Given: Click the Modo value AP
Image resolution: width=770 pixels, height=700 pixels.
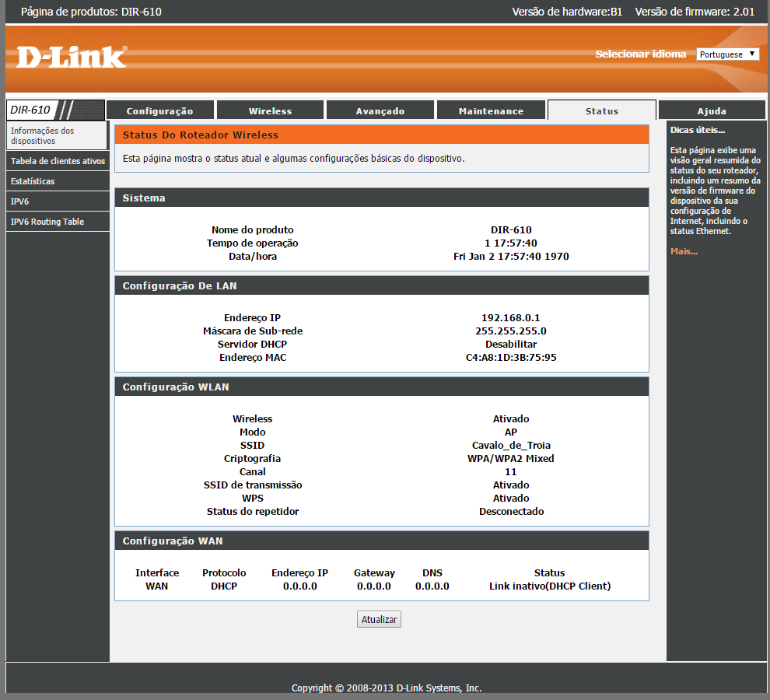Looking at the screenshot, I should 511,432.
